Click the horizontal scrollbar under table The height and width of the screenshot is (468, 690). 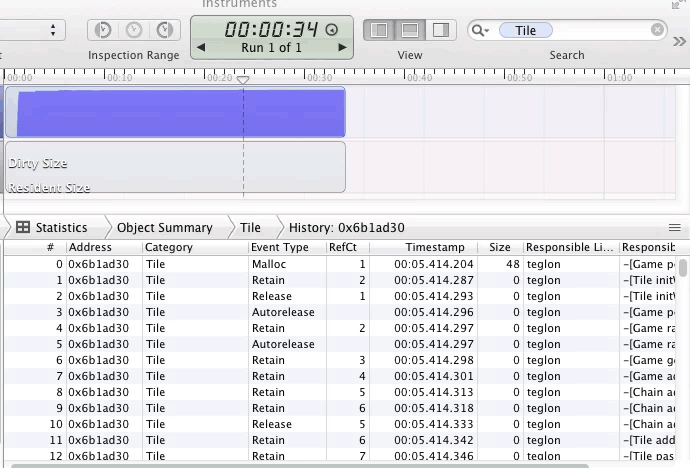click(299, 465)
